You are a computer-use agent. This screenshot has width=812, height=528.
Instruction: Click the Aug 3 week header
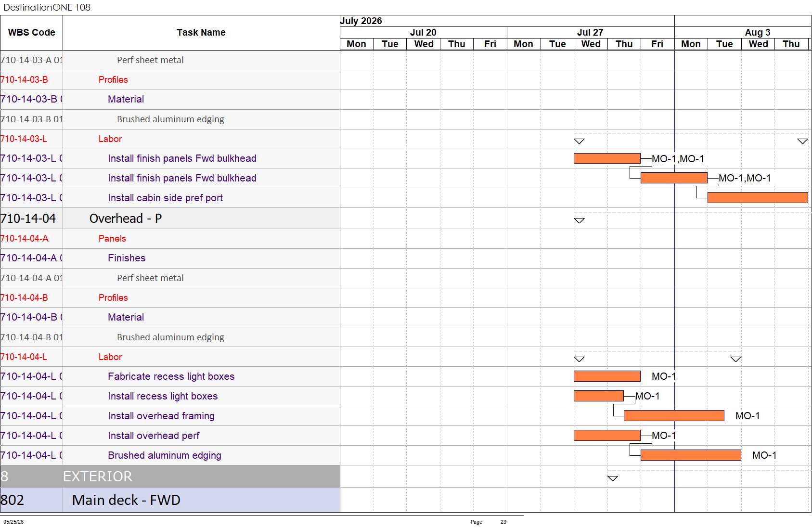pos(758,33)
